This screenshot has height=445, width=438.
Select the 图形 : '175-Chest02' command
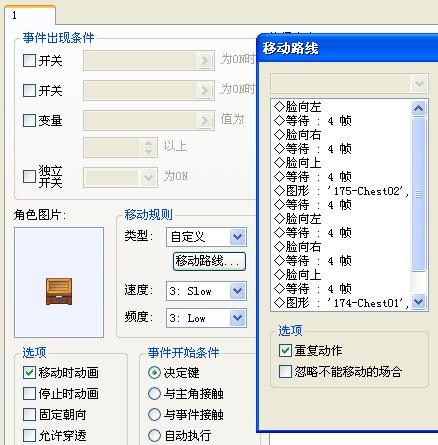(x=341, y=191)
